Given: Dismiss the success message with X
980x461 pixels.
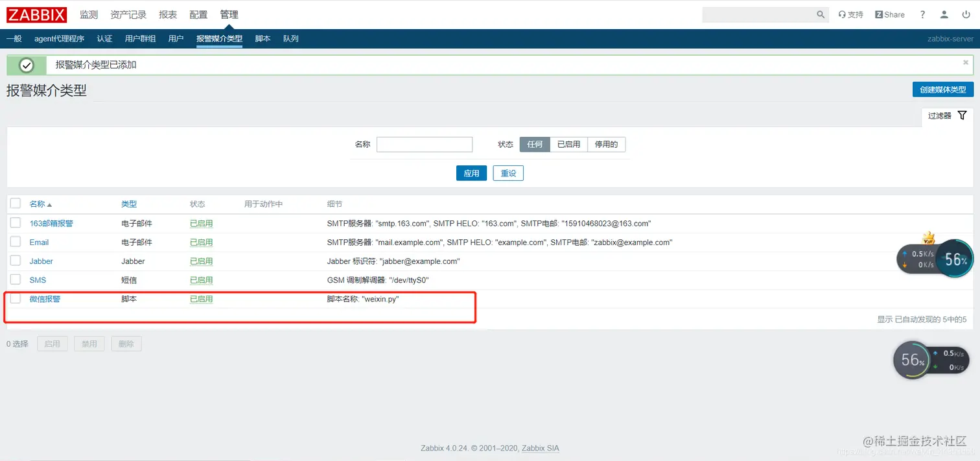Looking at the screenshot, I should (966, 63).
